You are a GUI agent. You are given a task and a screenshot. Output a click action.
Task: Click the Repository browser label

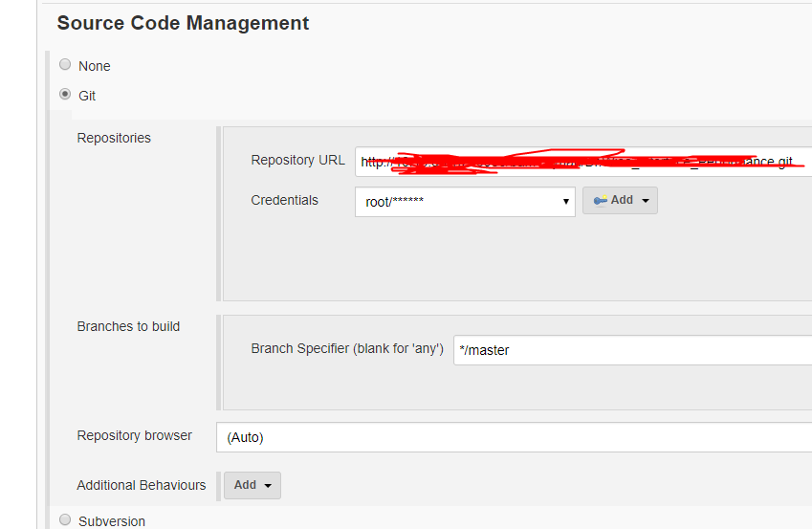[134, 435]
